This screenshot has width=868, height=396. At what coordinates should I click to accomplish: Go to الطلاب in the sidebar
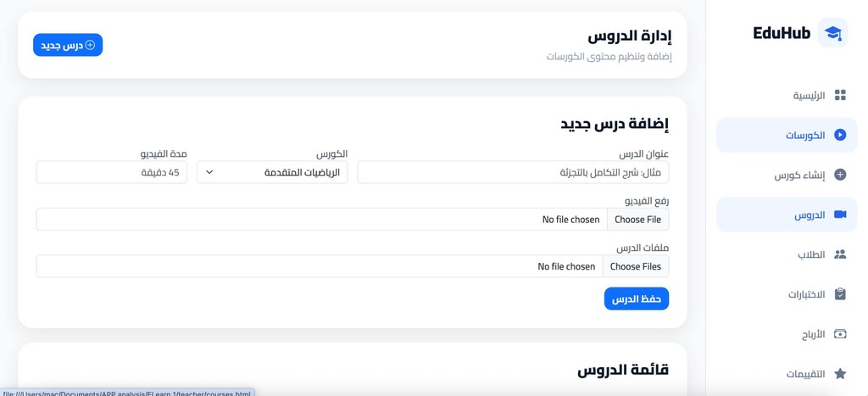787,254
